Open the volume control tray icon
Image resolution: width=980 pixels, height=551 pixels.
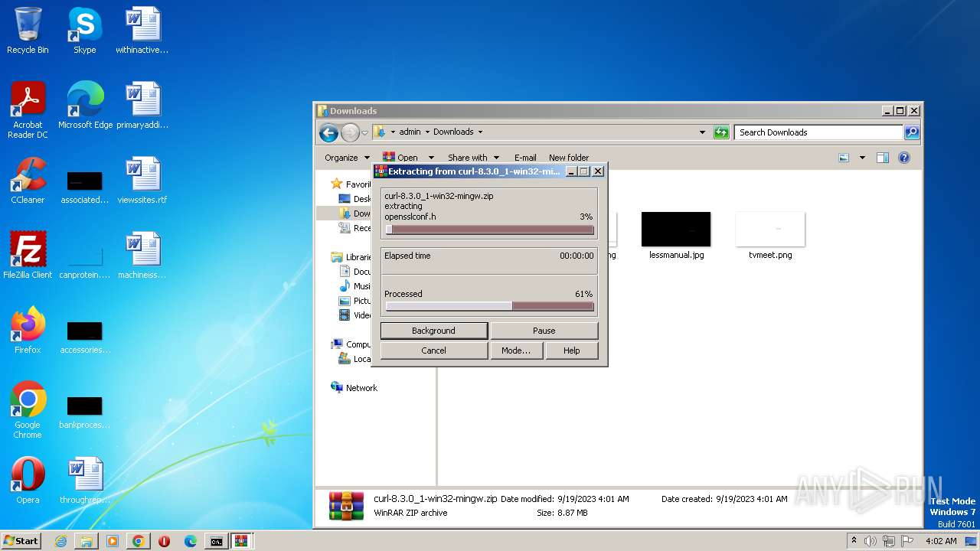(x=871, y=541)
